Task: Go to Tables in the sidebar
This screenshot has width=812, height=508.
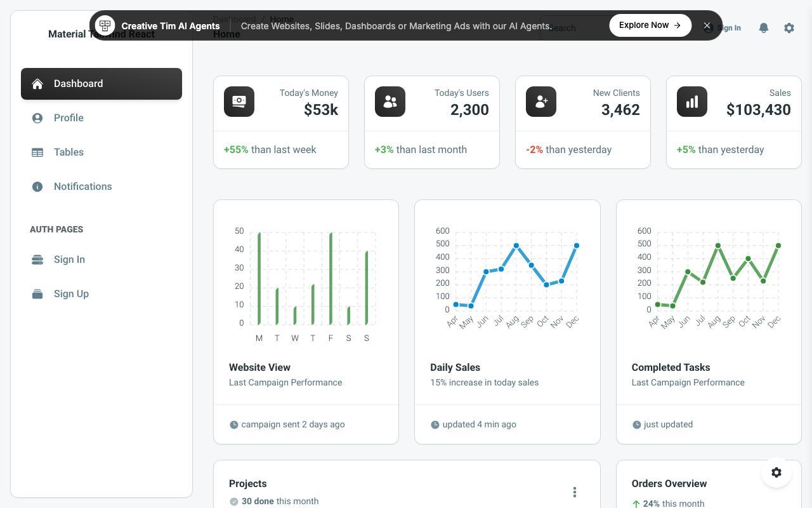Action: point(101,152)
